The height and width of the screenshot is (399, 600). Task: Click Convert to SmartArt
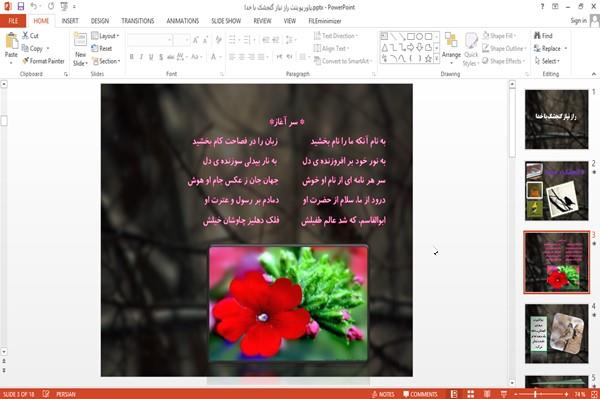pos(343,61)
